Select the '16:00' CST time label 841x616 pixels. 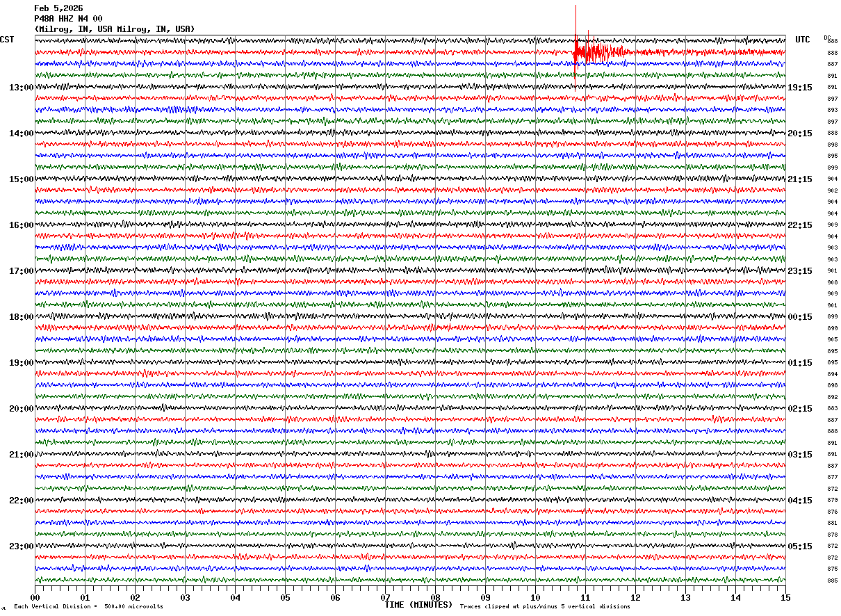(x=21, y=225)
